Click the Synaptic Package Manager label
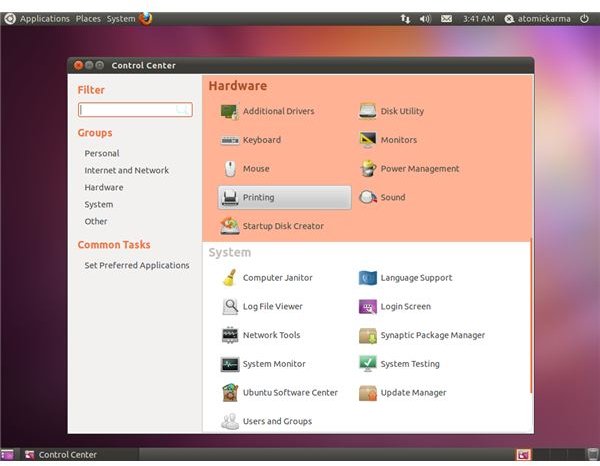The height and width of the screenshot is (466, 600). pyautogui.click(x=432, y=336)
